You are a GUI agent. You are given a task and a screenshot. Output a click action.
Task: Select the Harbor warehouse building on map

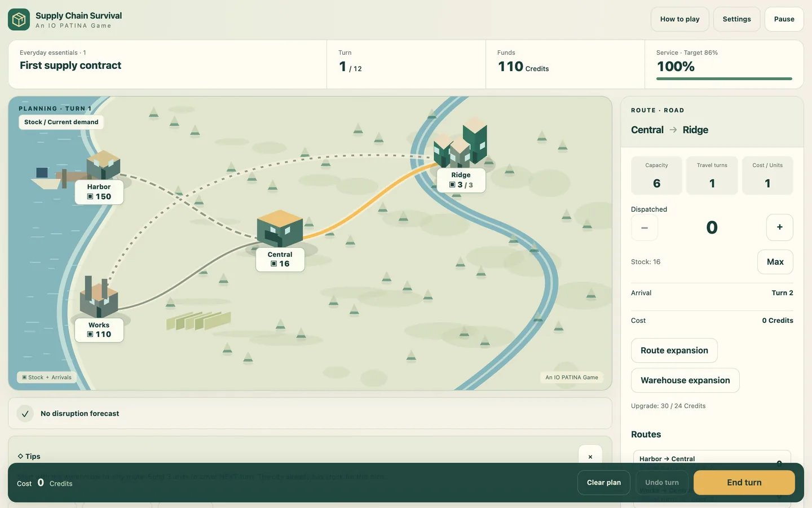tap(103, 164)
